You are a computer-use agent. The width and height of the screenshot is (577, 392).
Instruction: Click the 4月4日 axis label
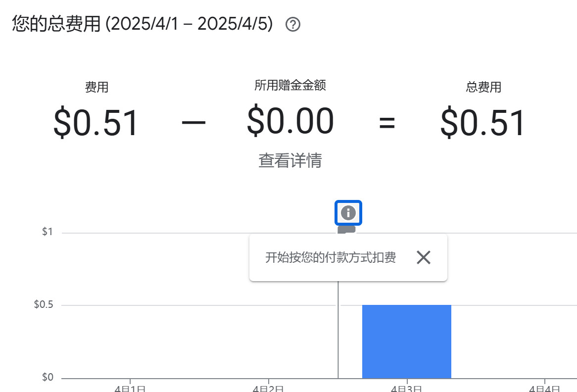point(544,388)
